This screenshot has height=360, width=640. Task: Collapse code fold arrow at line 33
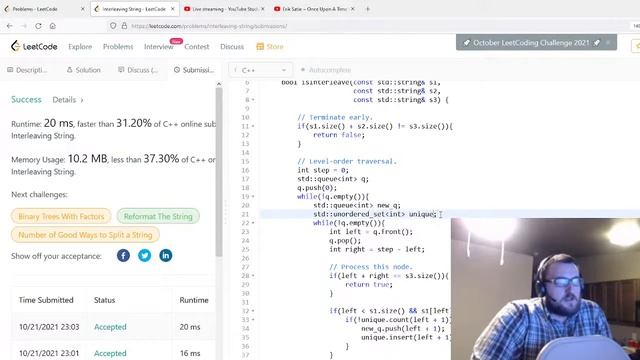click(253, 320)
